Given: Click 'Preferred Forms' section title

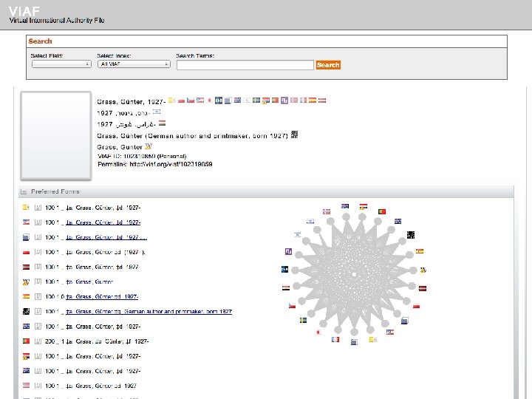Looking at the screenshot, I should click(55, 191).
